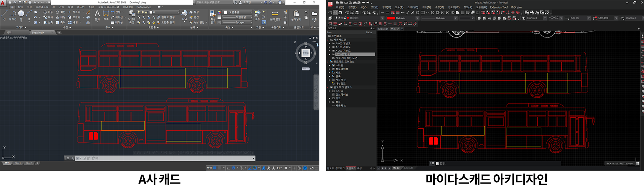Image resolution: width=644 pixels, height=187 pixels.
Task: Toggle the layer freeze sun icon in AutoCAD
Action: coord(142,12)
